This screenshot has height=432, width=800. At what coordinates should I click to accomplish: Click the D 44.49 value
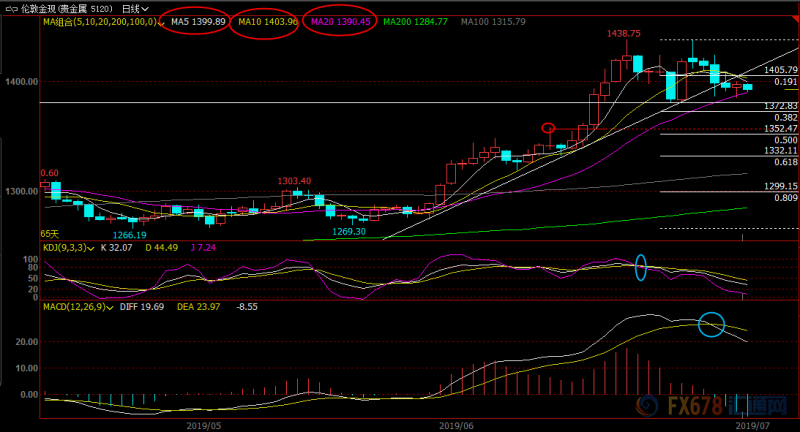161,248
